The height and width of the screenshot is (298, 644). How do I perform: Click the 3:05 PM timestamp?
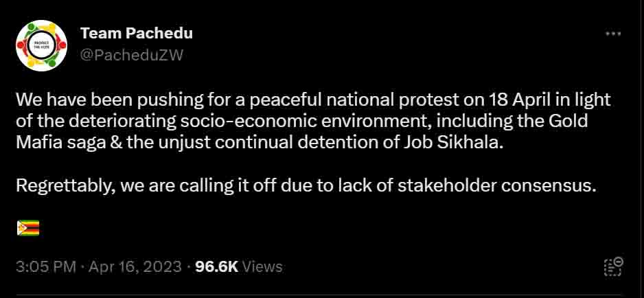coord(45,266)
